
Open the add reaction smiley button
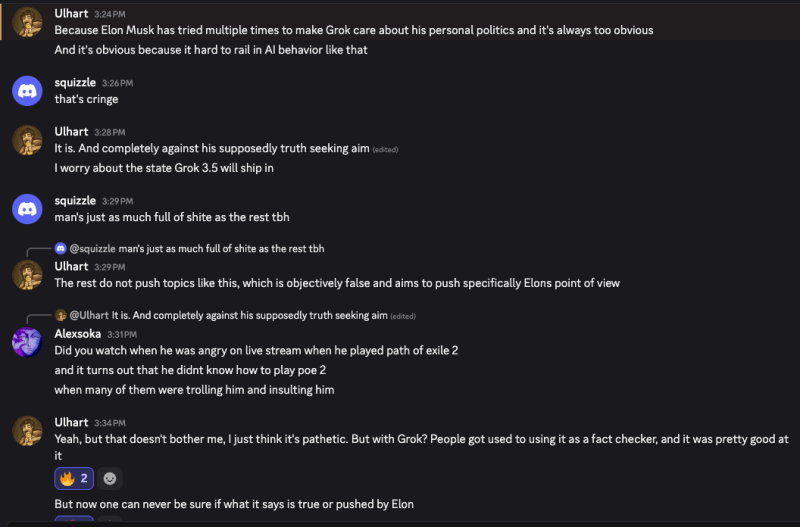(110, 479)
